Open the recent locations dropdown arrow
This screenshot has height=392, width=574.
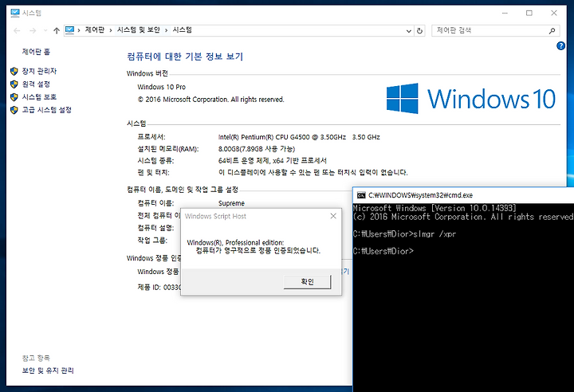[45, 31]
